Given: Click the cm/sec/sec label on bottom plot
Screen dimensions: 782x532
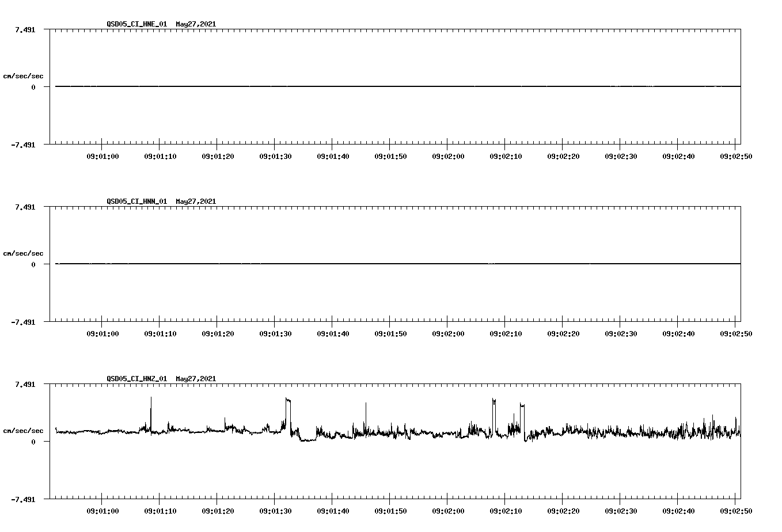Looking at the screenshot, I should click(24, 430).
